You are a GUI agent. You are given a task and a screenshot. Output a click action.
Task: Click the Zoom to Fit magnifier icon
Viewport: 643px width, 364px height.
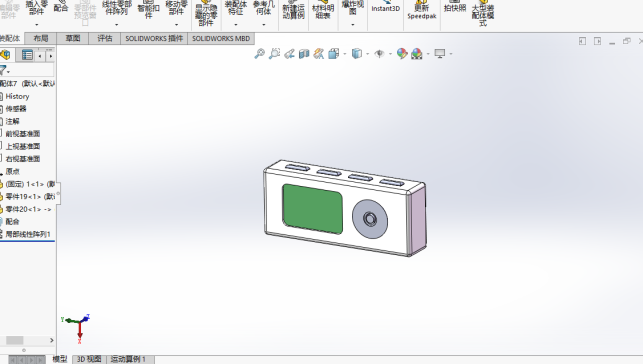tap(259, 54)
